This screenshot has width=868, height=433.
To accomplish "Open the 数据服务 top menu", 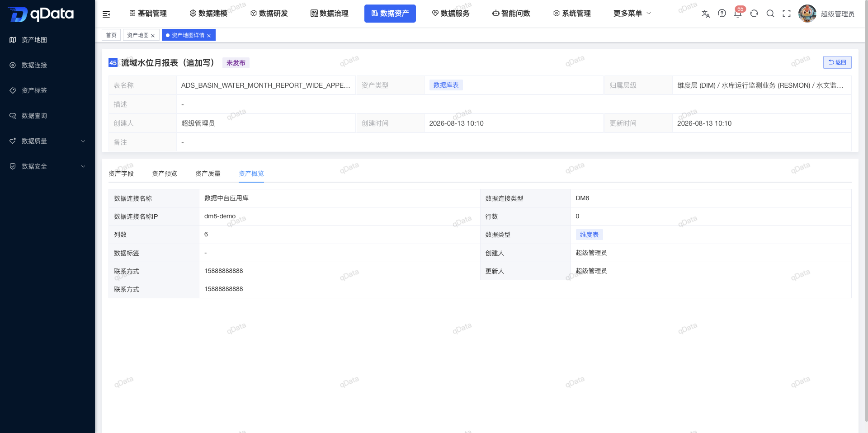I will [x=451, y=14].
